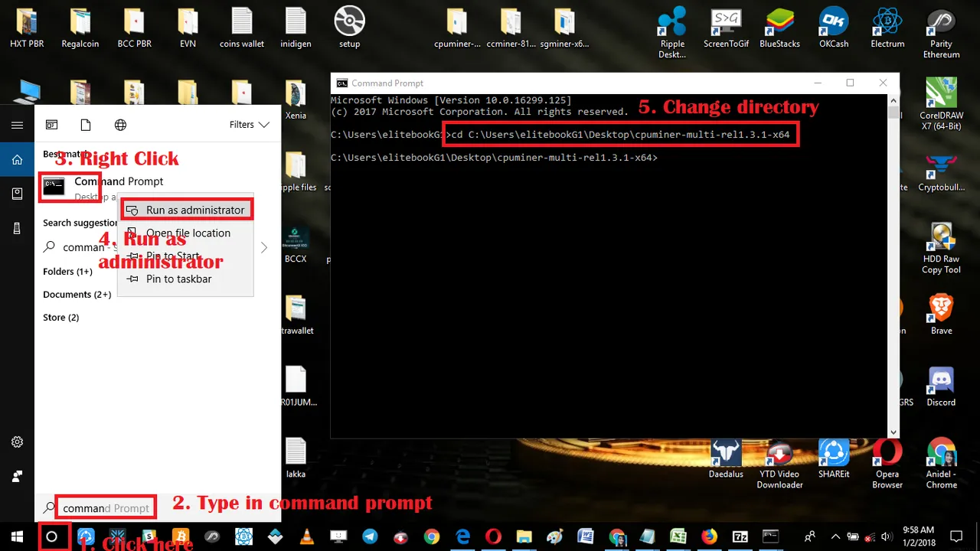Image resolution: width=980 pixels, height=551 pixels.
Task: Open Settings gear in search sidebar
Action: click(17, 442)
